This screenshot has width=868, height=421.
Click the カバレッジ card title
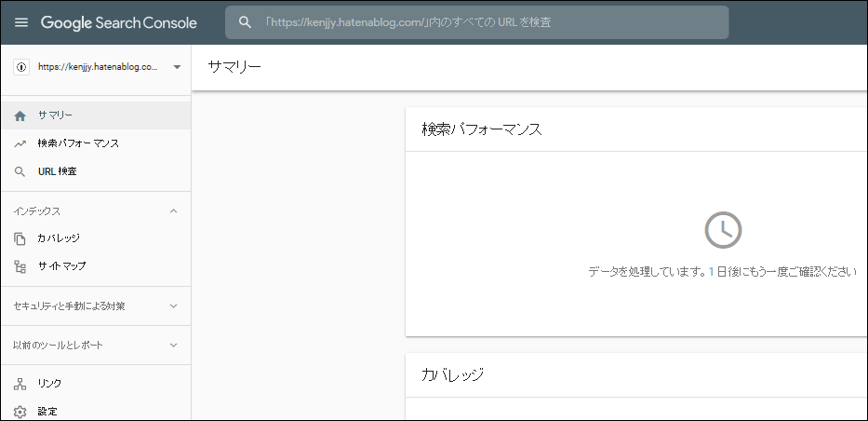(x=453, y=374)
